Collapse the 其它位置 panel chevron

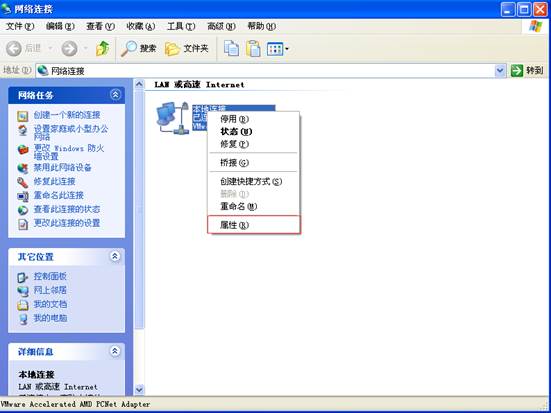tap(115, 256)
